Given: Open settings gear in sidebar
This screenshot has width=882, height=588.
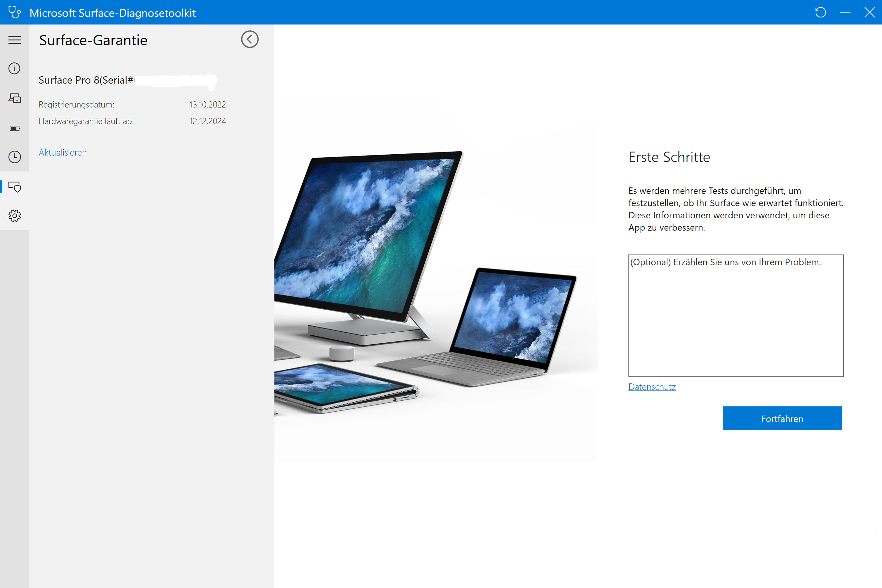Looking at the screenshot, I should pyautogui.click(x=15, y=216).
